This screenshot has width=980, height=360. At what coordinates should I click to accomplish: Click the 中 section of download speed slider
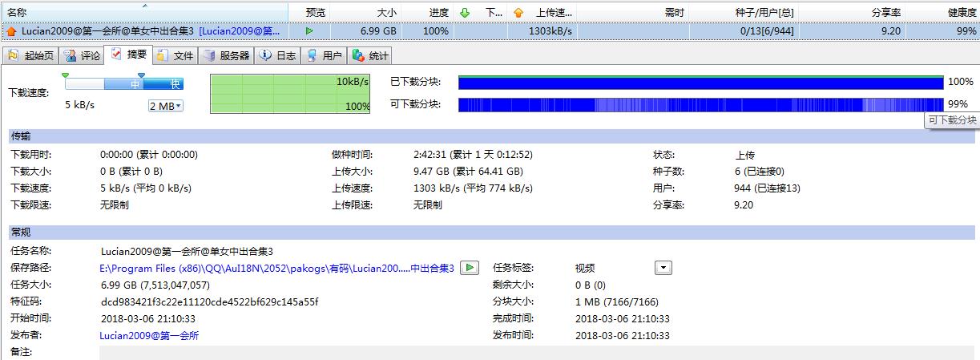pos(135,84)
